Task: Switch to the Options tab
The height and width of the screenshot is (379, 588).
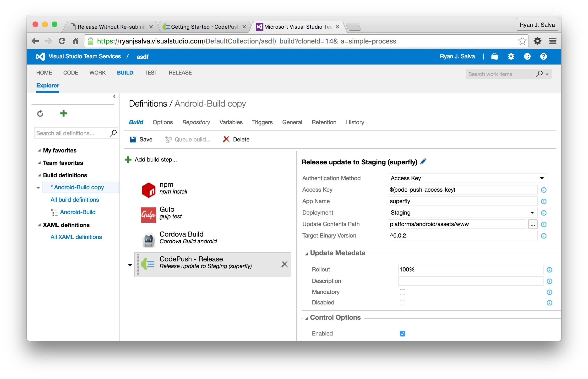Action: click(x=163, y=122)
